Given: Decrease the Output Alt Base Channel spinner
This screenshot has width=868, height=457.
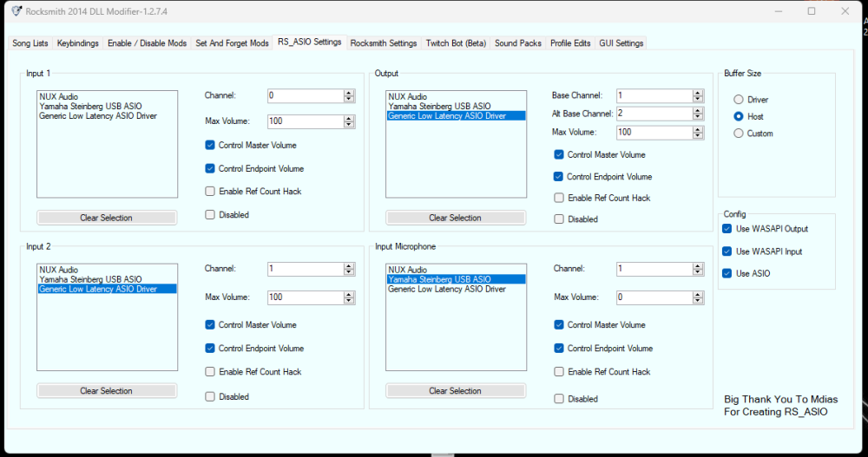Looking at the screenshot, I should tap(698, 117).
